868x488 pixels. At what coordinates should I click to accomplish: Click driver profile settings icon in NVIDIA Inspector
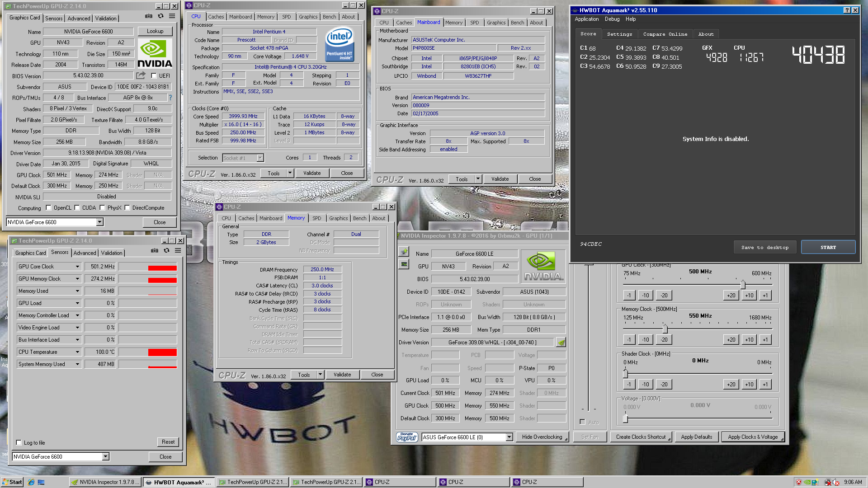(x=561, y=343)
